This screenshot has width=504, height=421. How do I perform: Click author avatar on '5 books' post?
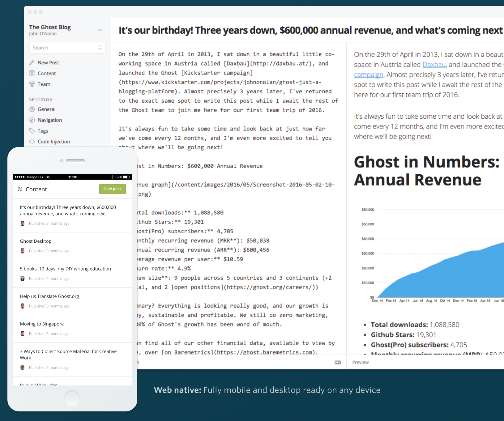pos(22,278)
